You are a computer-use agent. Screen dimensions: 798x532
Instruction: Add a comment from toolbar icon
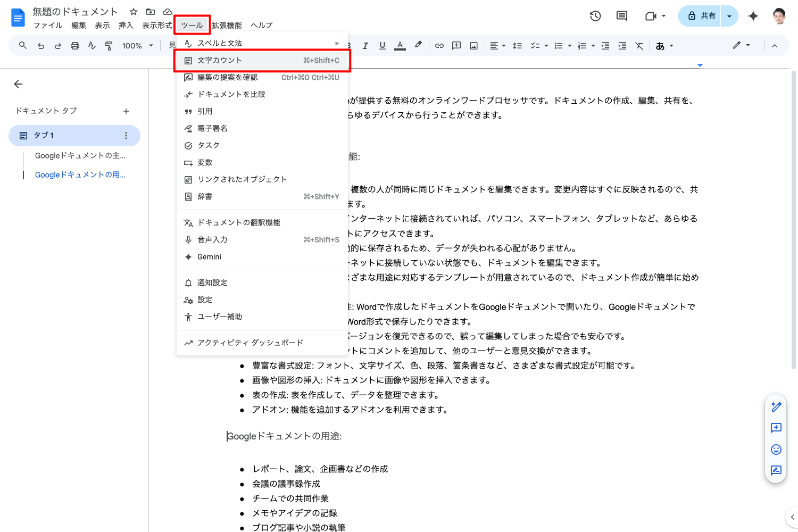[456, 46]
